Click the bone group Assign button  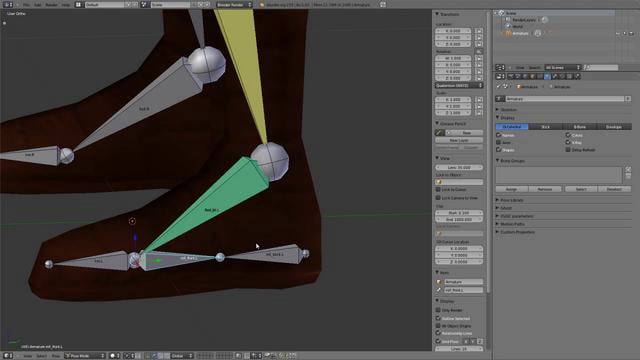(x=512, y=189)
